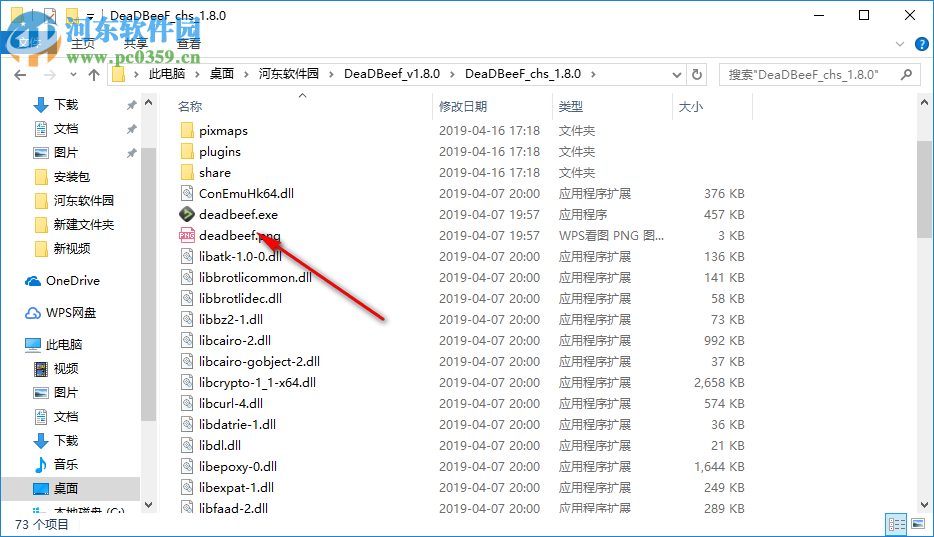This screenshot has height=537, width=934.
Task: Click file list vertical scrollbar thumb
Action: [924, 189]
